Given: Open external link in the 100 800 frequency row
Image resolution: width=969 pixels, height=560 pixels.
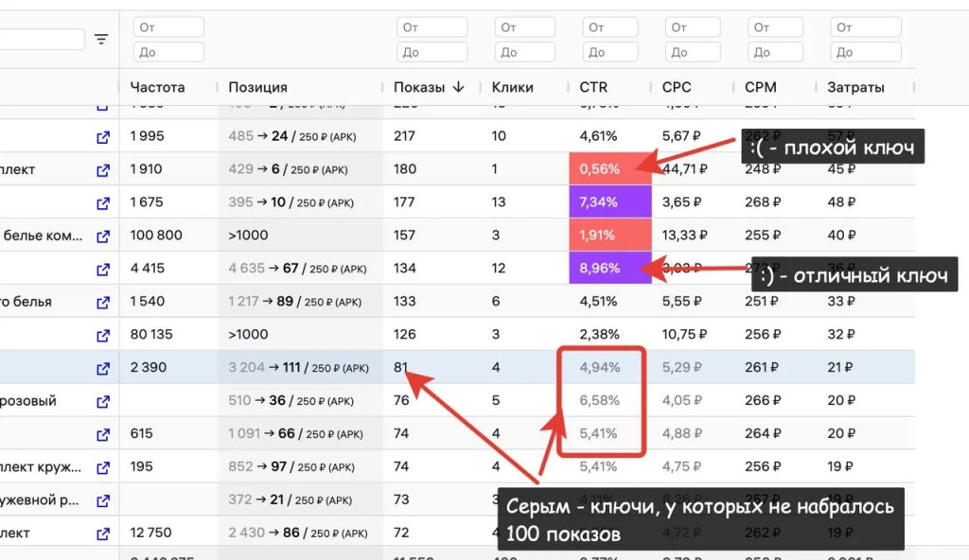Looking at the screenshot, I should click(x=103, y=236).
